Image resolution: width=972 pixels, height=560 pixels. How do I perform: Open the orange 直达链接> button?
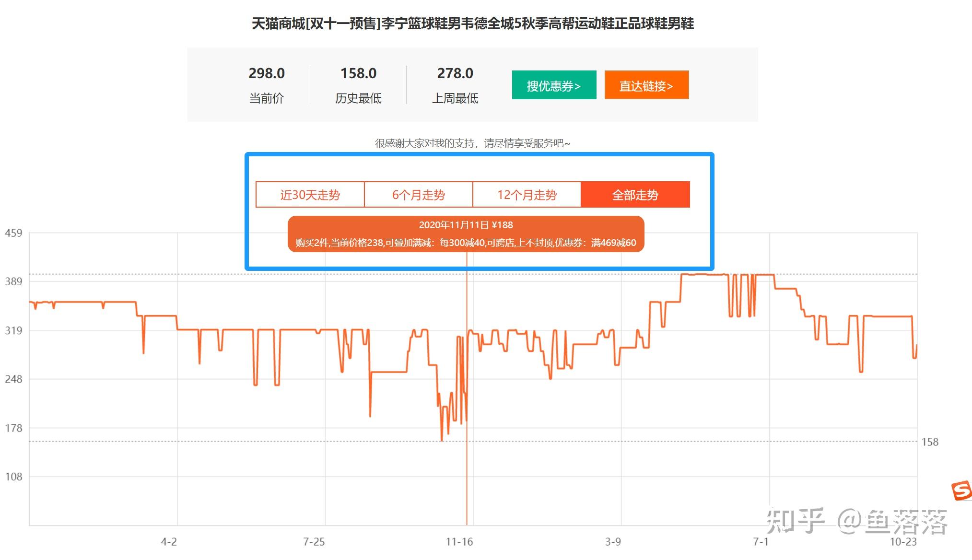646,85
